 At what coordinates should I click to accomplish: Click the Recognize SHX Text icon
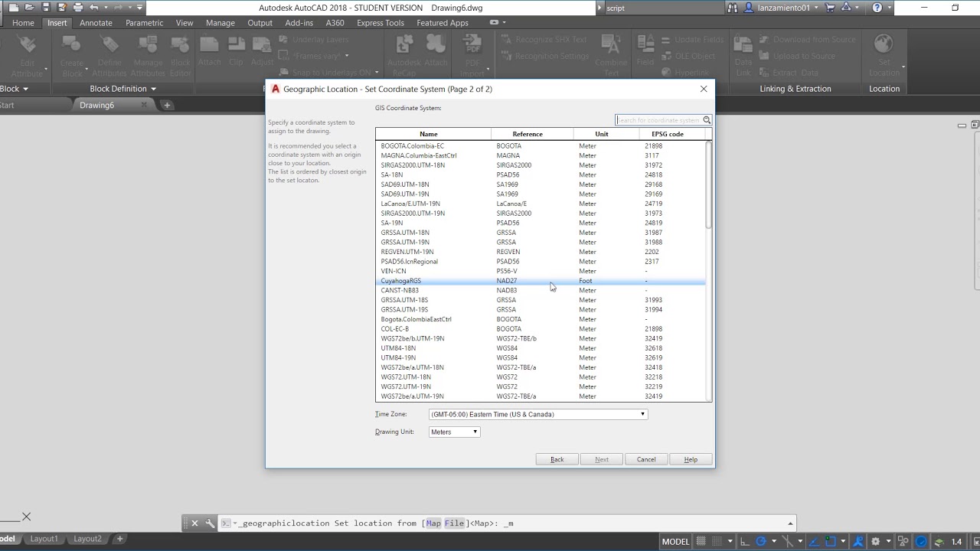pos(506,40)
